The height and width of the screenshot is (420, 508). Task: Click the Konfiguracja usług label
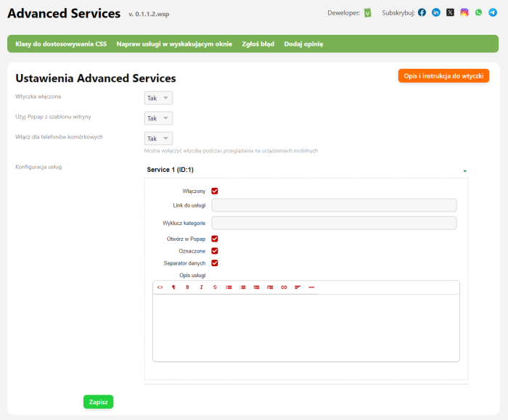point(38,167)
